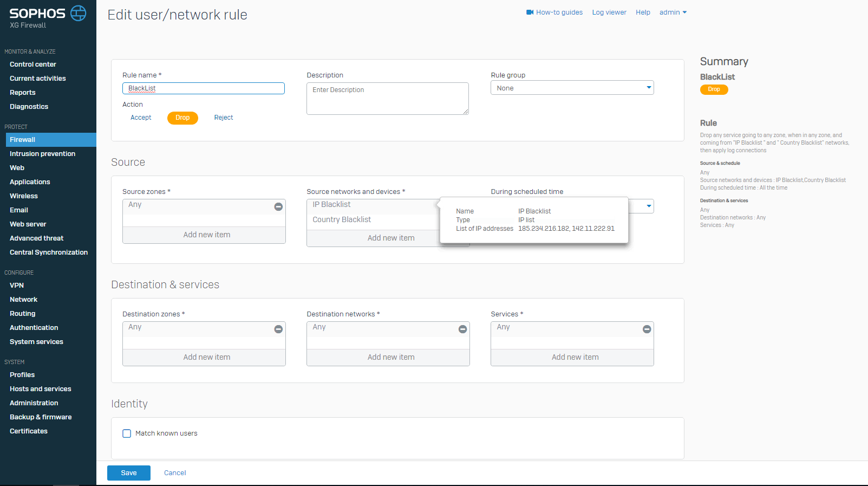Click the Sophos globe logo
The image size is (868, 486).
79,14
